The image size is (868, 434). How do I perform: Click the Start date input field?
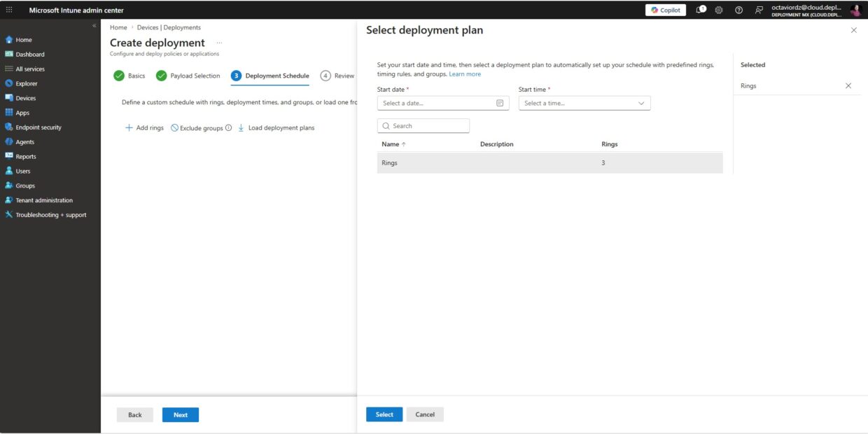click(x=443, y=103)
